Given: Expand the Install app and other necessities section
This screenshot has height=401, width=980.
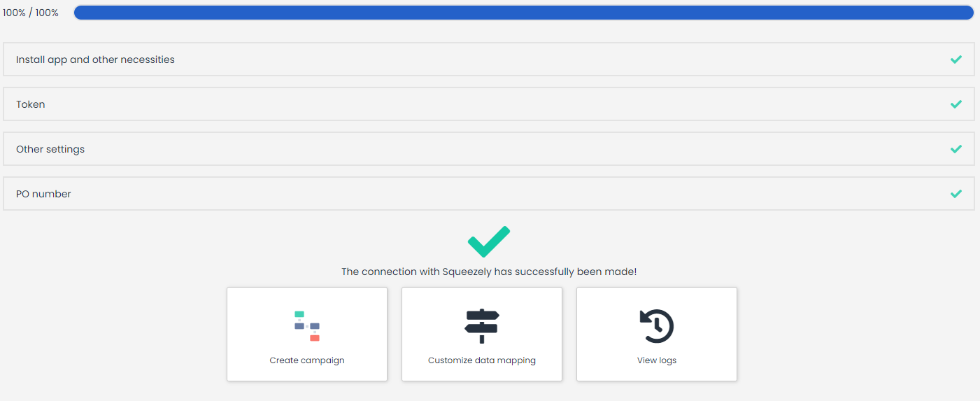Looking at the screenshot, I should (x=489, y=59).
